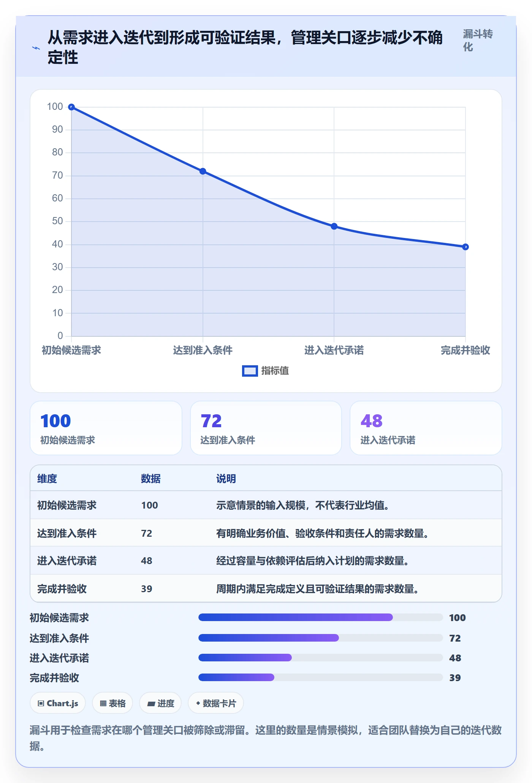This screenshot has height=783, width=532.
Task: Click the 进入迭代承诺 table row label
Action: point(67,561)
